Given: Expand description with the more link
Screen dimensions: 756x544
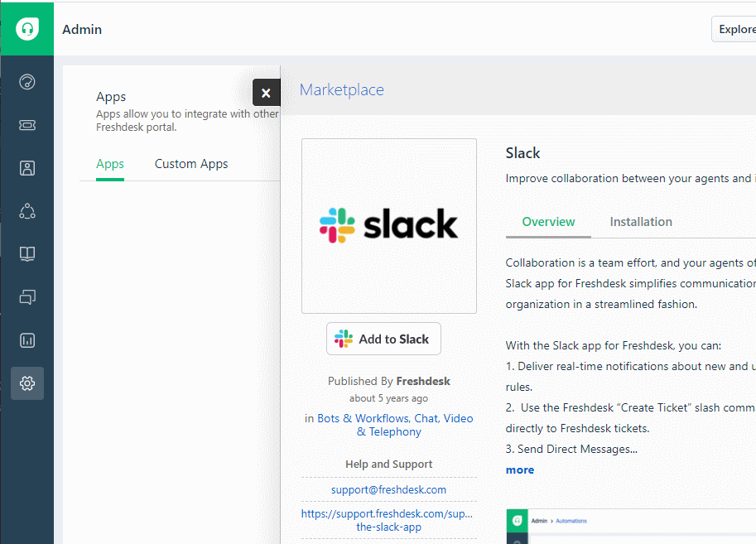Looking at the screenshot, I should click(520, 469).
